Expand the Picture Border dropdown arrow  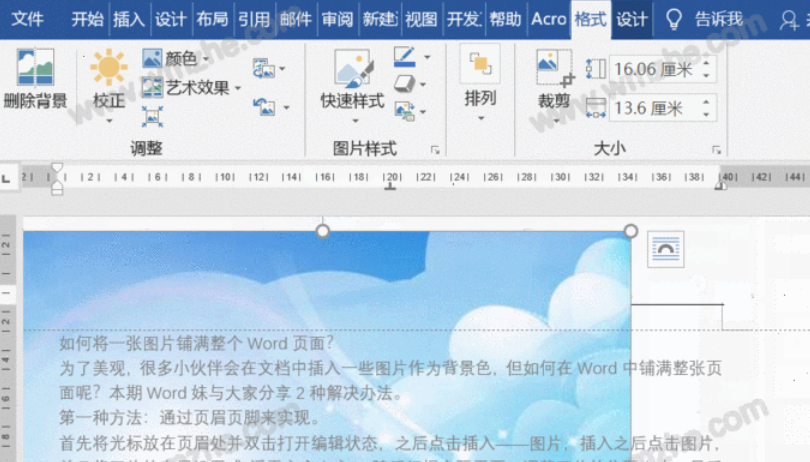(x=427, y=57)
